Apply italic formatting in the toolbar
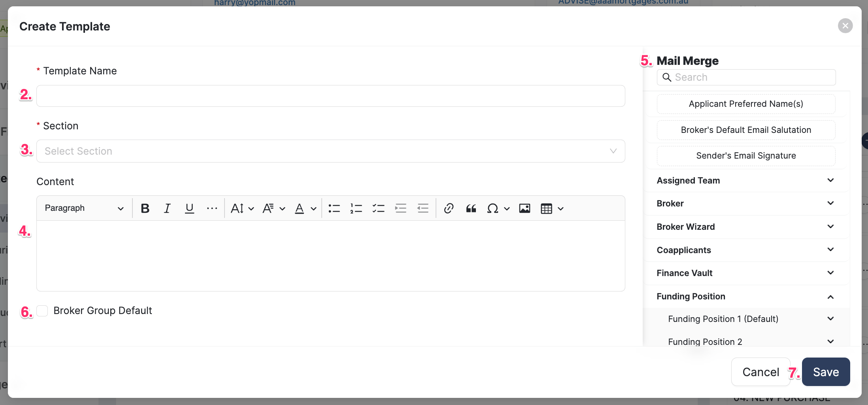 coord(167,208)
